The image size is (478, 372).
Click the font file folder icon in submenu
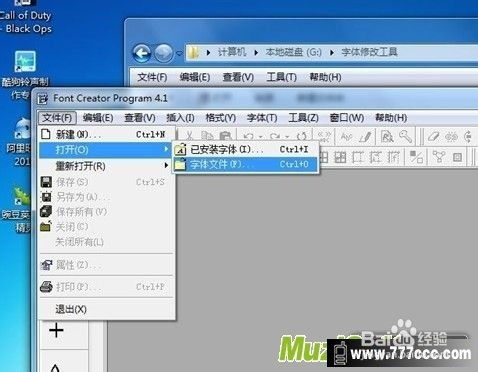pos(180,164)
